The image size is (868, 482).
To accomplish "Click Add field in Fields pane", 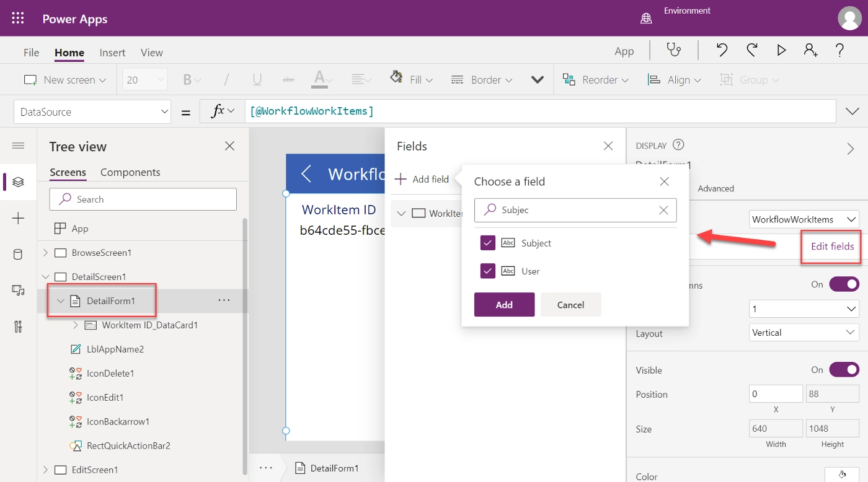I will tap(422, 179).
